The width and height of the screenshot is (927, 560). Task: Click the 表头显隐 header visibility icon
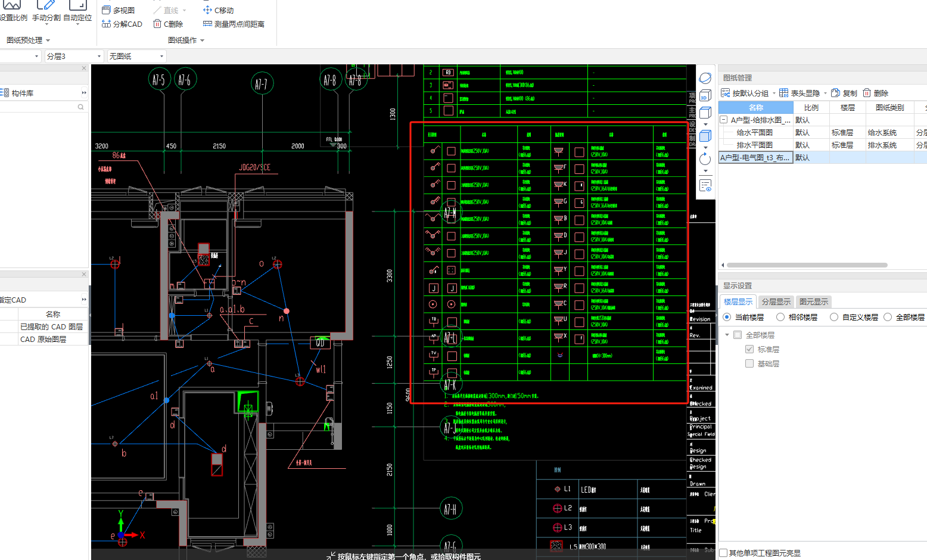[x=784, y=93]
